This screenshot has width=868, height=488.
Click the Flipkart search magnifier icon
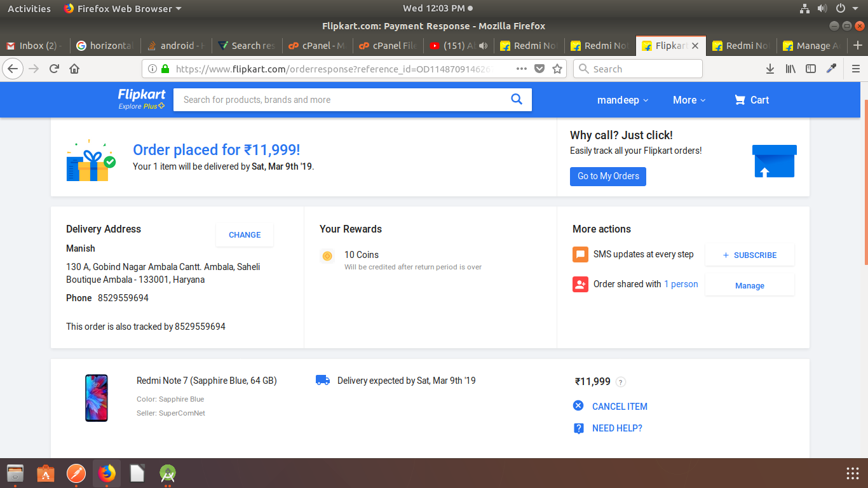517,99
